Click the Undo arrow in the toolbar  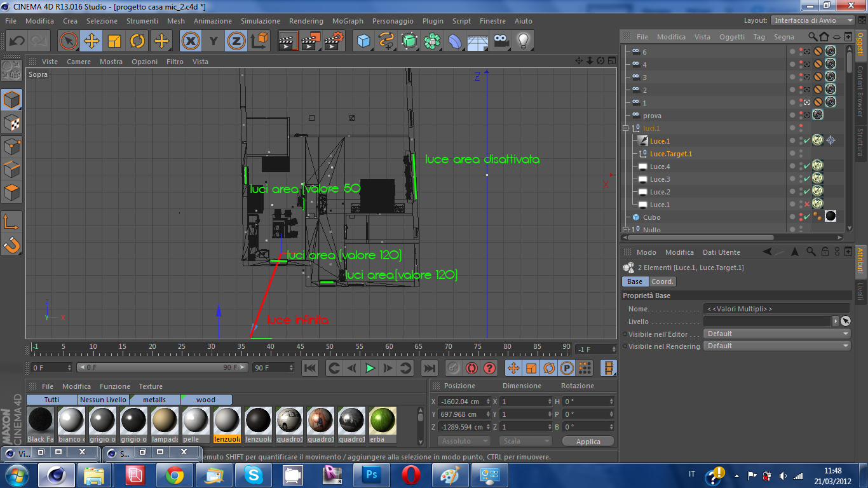click(17, 42)
